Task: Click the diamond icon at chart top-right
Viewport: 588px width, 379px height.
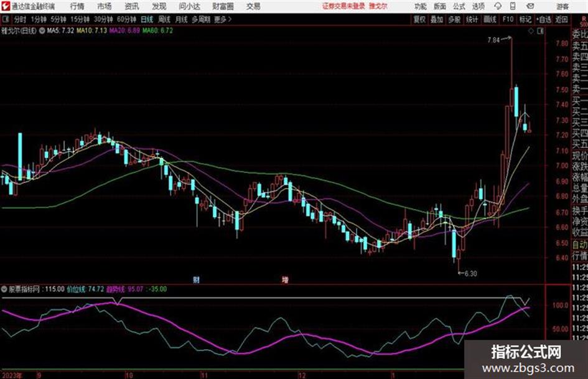Action: (x=531, y=31)
